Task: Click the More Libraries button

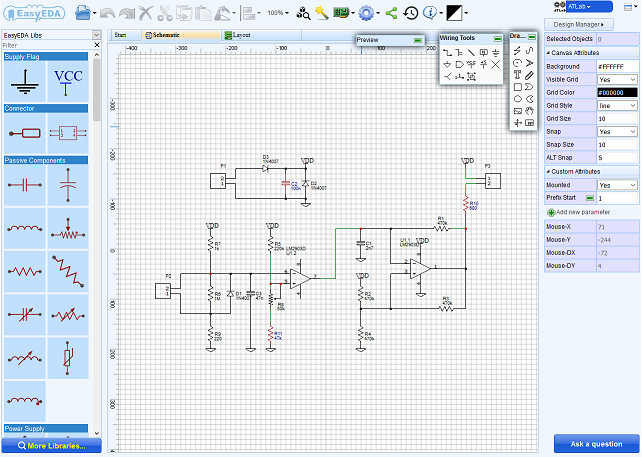Action: (x=50, y=446)
